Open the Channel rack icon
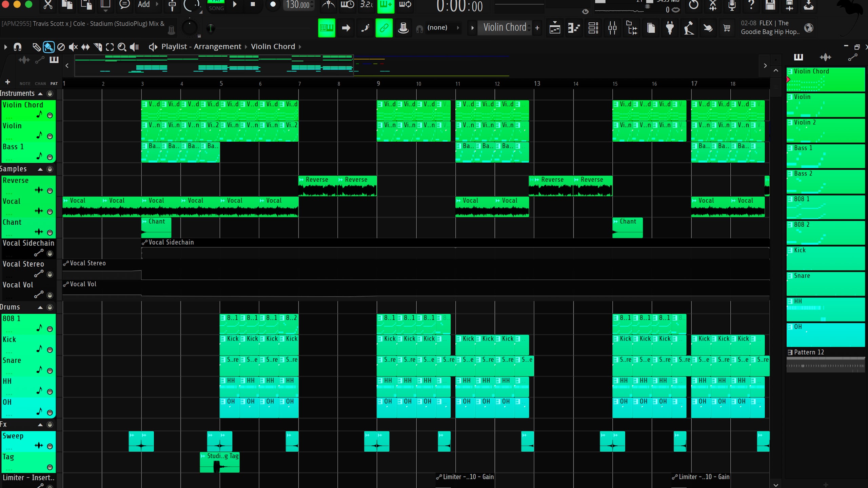Screen dimensions: 868x488 [593, 28]
